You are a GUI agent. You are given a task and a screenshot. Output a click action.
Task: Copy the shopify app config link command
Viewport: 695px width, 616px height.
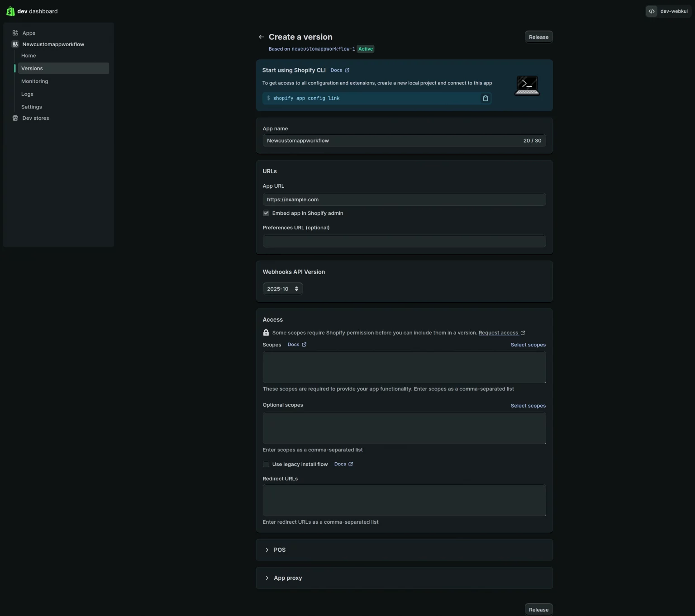[486, 98]
